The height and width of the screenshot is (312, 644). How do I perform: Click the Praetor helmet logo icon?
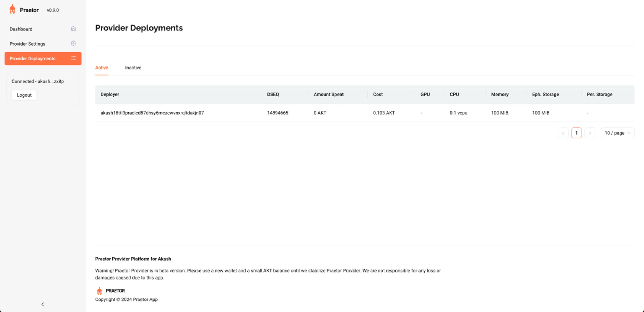tap(12, 10)
